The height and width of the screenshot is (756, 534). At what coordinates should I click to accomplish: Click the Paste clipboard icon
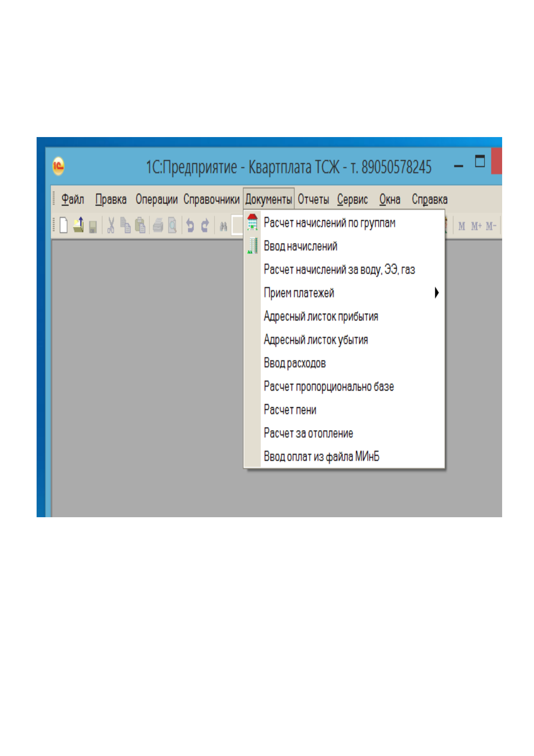(140, 225)
